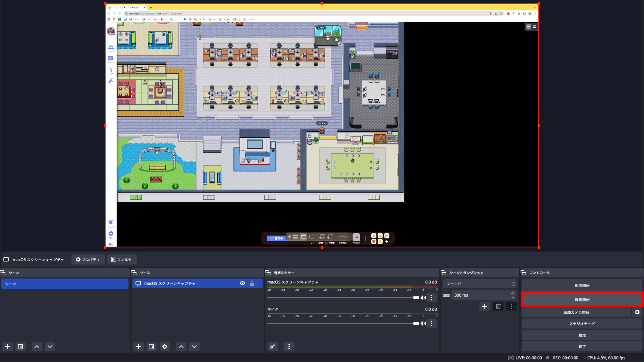Viewport: 644px width, 362px height.
Task: Undock the コントロール panel via its header icon
Action: [523, 273]
